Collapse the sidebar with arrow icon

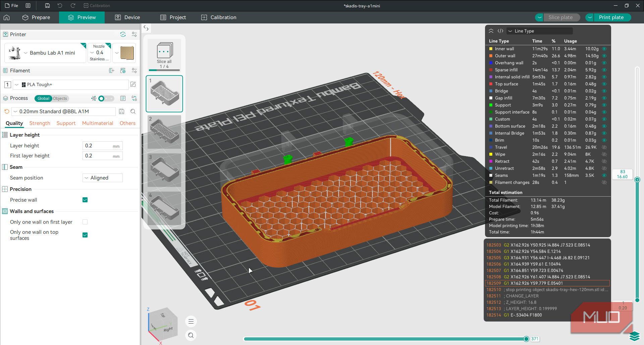tap(146, 28)
